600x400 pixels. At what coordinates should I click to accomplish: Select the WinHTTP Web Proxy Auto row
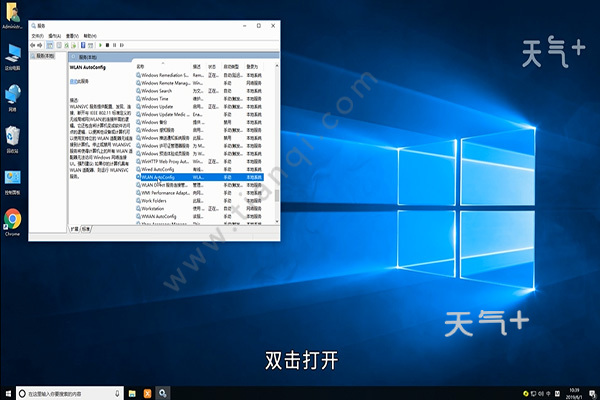[199, 162]
